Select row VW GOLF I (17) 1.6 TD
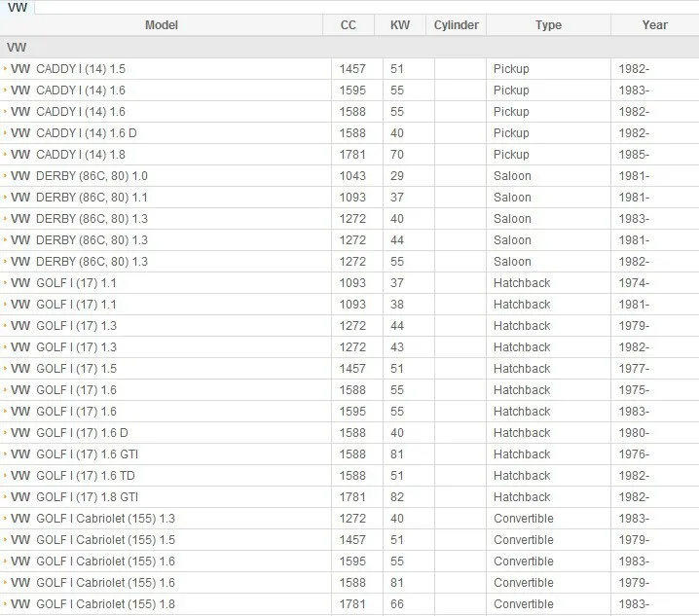The image size is (699, 616). coord(349,476)
